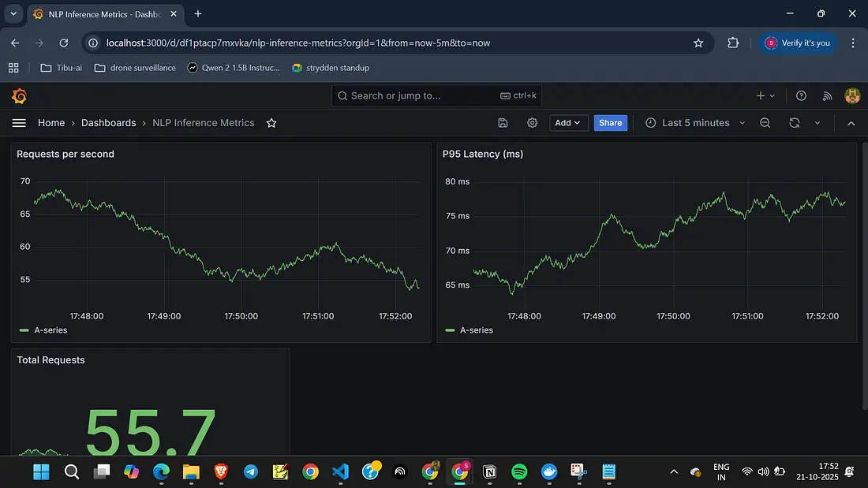
Task: Click the Search or jump to field
Action: coord(436,96)
